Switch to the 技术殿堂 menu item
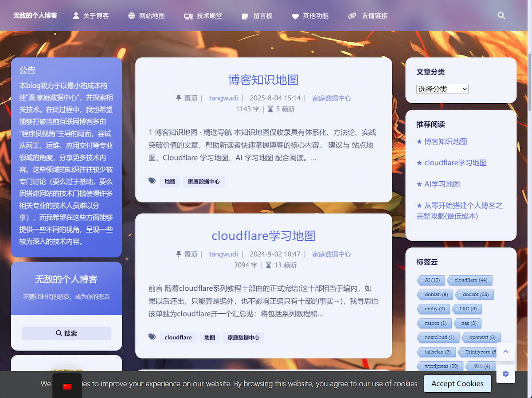The height and width of the screenshot is (398, 532). point(208,16)
